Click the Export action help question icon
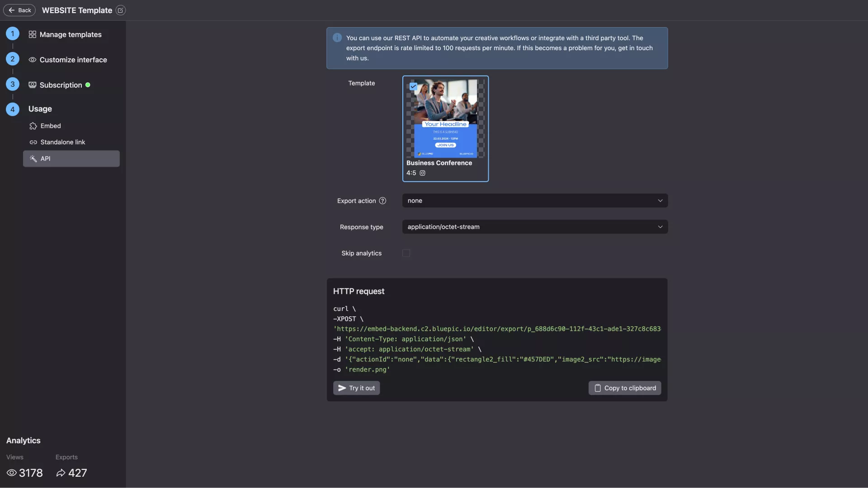Image resolution: width=868 pixels, height=488 pixels. click(x=382, y=201)
